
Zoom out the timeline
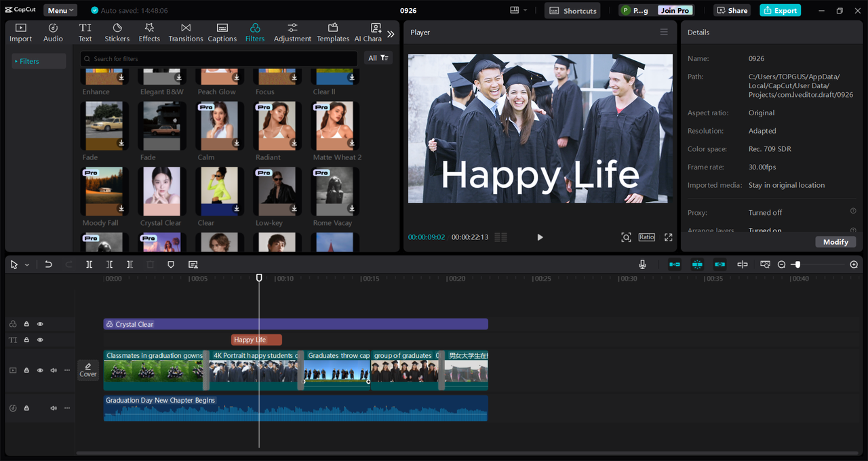click(782, 264)
